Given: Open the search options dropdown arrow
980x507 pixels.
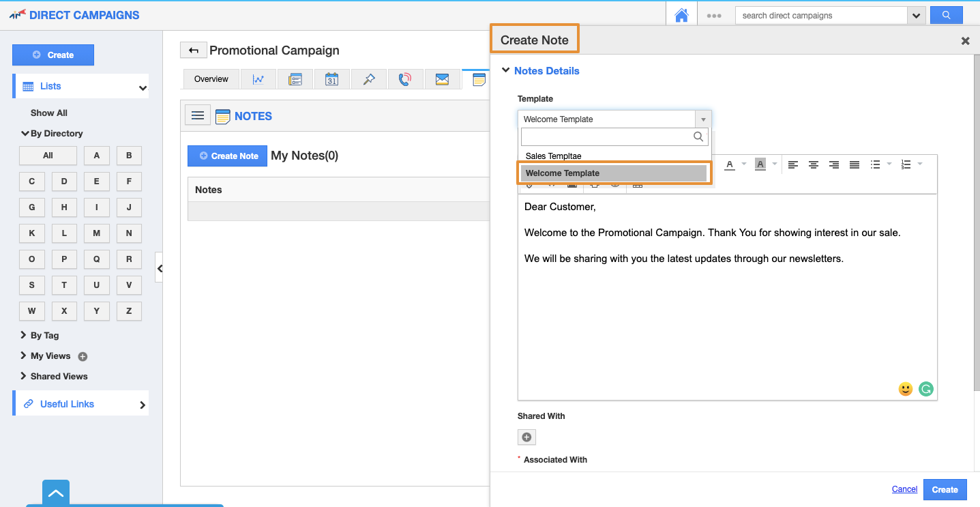Looking at the screenshot, I should pos(916,15).
